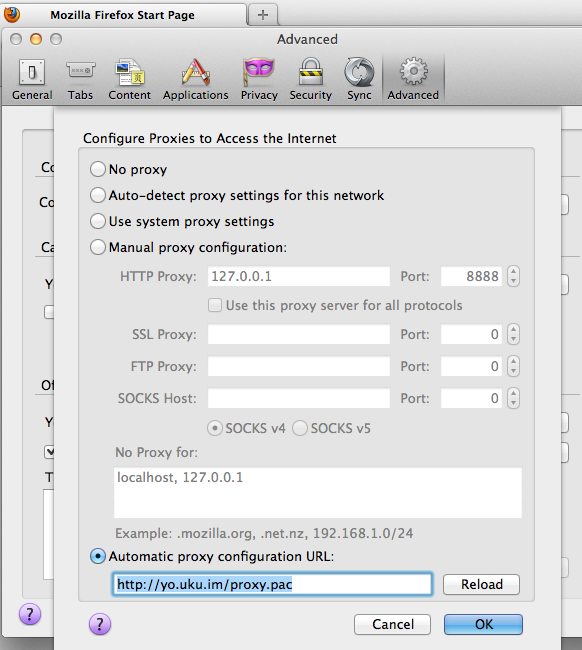The image size is (582, 650).
Task: Click the Cancel button
Action: click(x=393, y=624)
